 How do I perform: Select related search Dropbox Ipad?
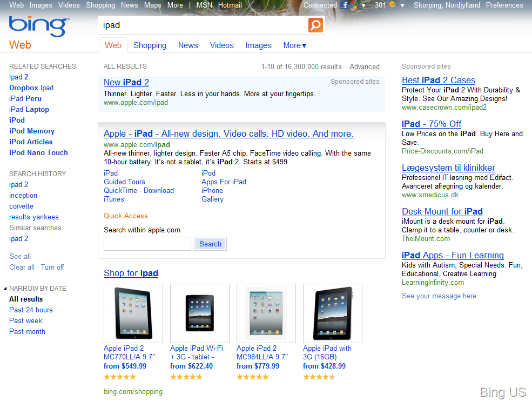(31, 88)
